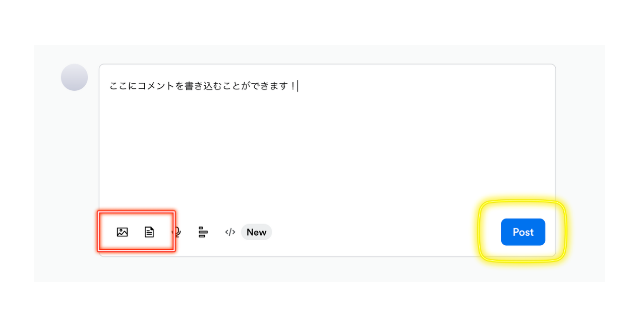Click the end of the ここにコメント sentence
This screenshot has width=644, height=321.
[x=297, y=86]
